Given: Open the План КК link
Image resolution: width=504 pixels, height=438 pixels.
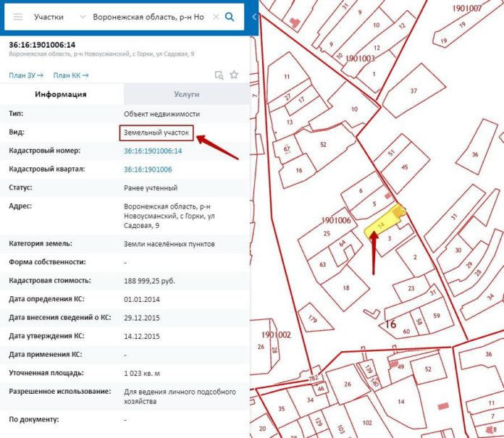Looking at the screenshot, I should (71, 75).
